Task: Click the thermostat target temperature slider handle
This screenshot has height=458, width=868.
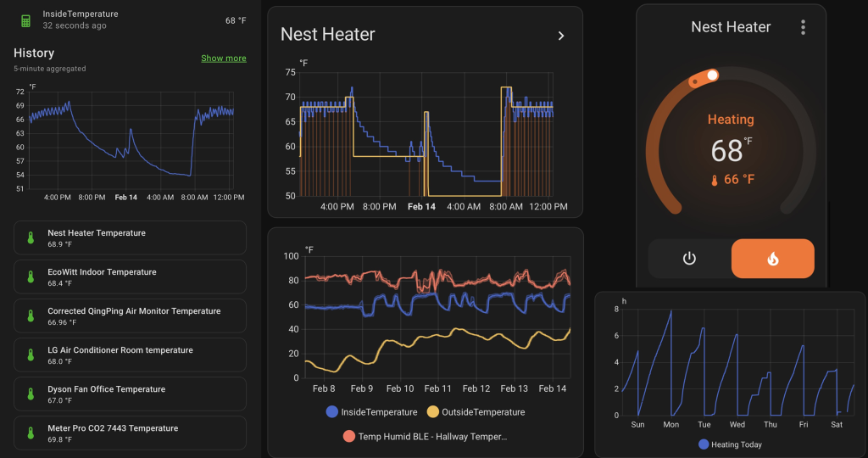Action: click(x=713, y=75)
